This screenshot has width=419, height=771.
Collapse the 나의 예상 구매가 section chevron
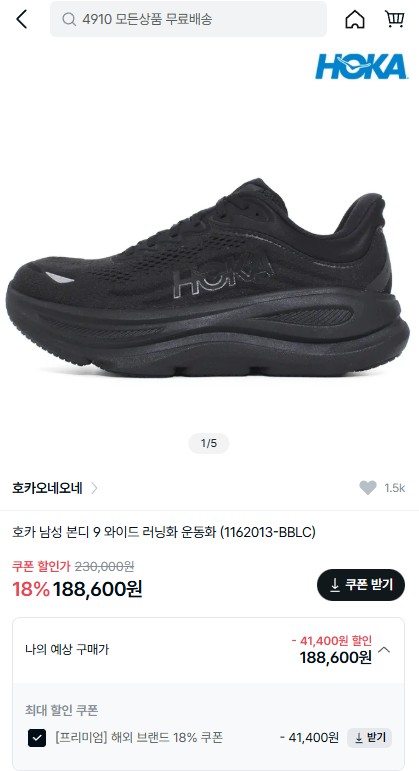tap(385, 650)
